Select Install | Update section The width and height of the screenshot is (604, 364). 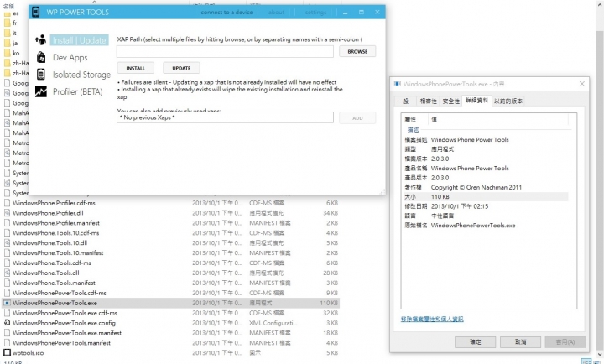80,40
